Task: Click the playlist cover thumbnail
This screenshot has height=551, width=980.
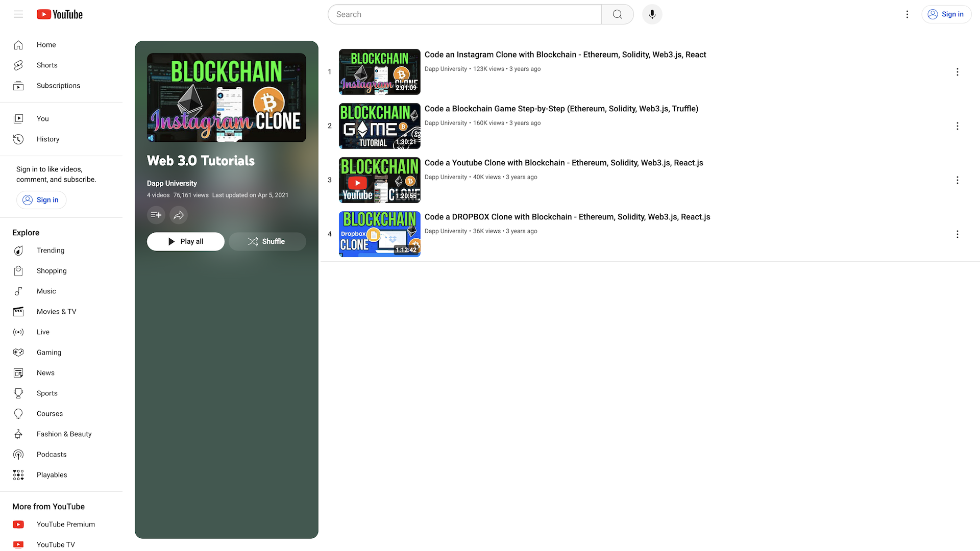Action: coord(227,97)
